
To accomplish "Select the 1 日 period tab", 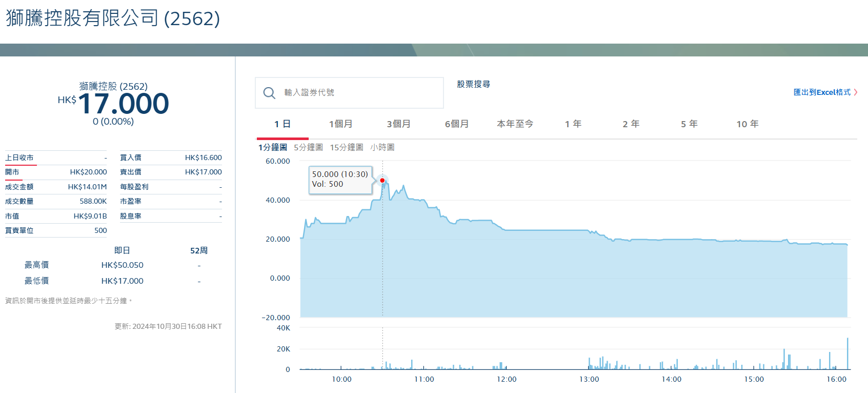I will (282, 124).
